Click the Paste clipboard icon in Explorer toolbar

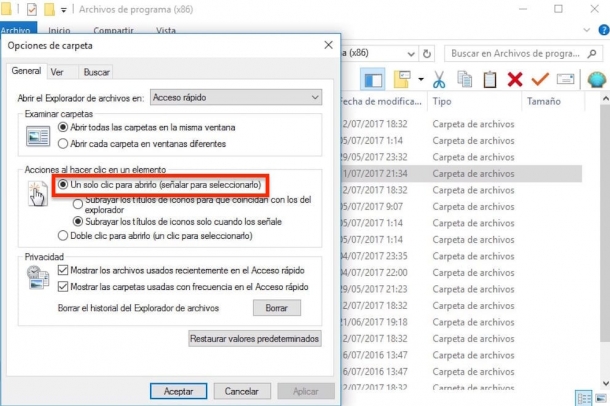click(489, 80)
